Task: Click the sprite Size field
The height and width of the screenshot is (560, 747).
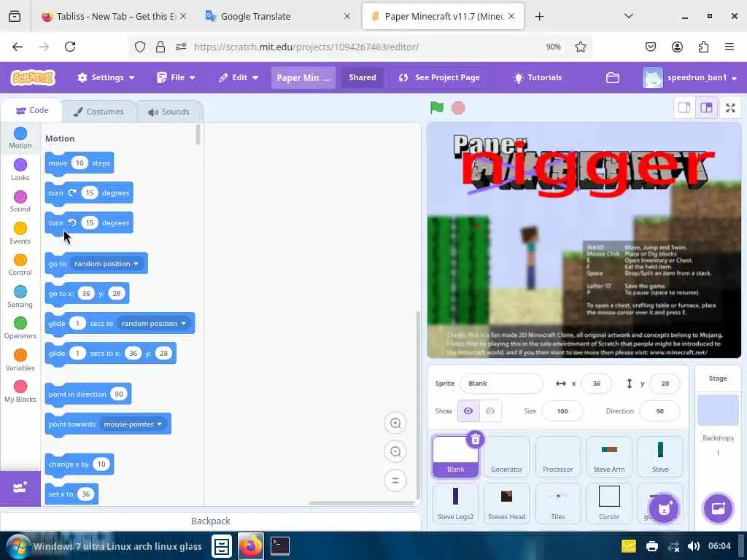Action: click(562, 411)
